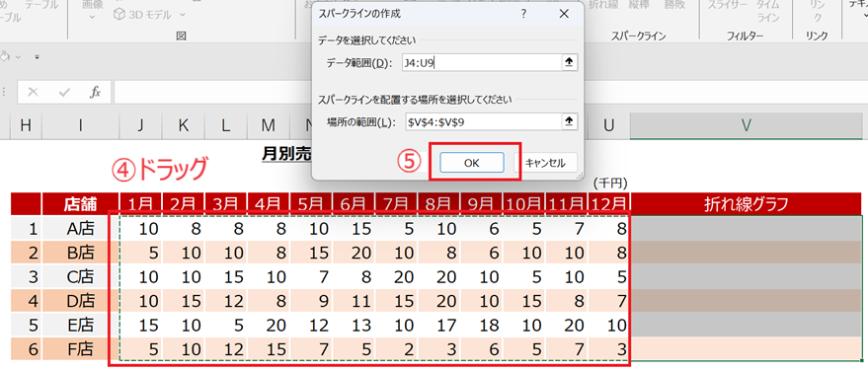The image size is (868, 370).
Task: Click the 店舗 header cell
Action: (x=80, y=204)
